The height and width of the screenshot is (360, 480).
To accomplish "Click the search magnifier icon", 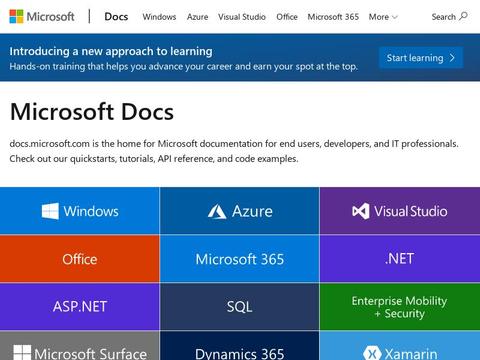I will tap(463, 16).
